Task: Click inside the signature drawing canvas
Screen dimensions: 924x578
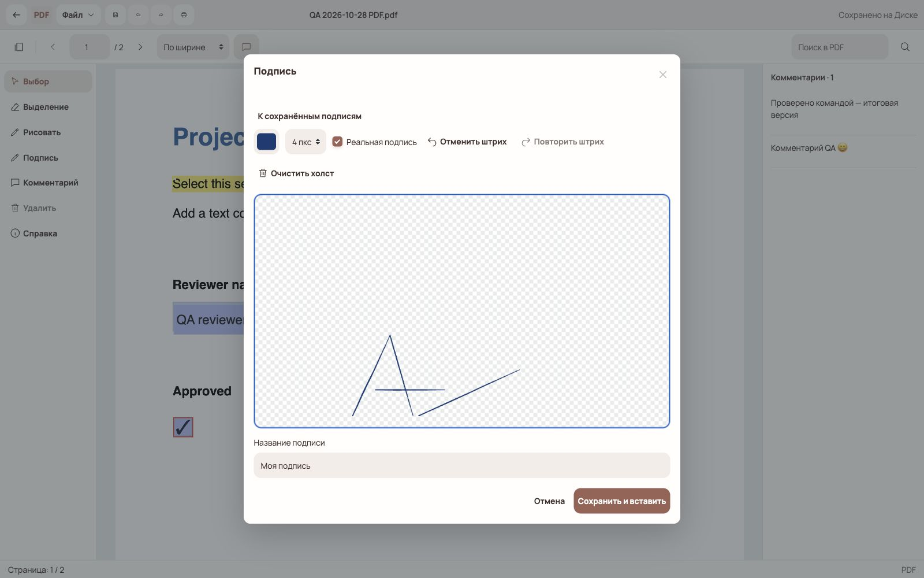Action: point(462,311)
